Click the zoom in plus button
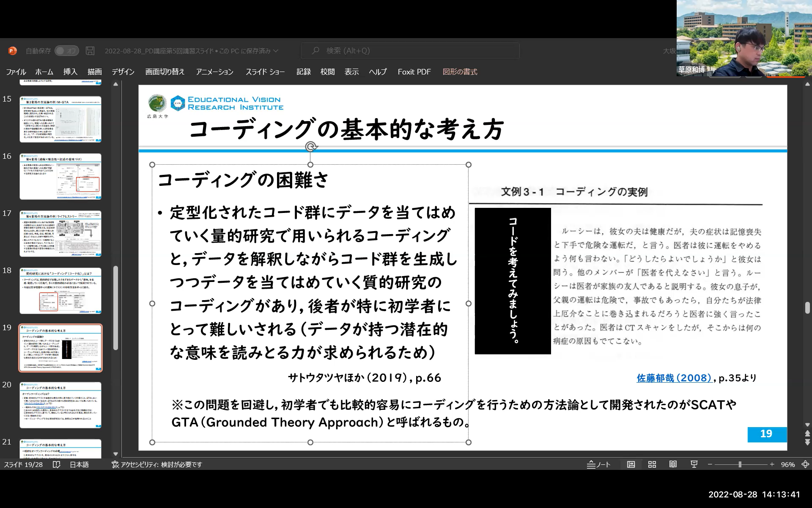This screenshot has width=812, height=508. click(772, 464)
